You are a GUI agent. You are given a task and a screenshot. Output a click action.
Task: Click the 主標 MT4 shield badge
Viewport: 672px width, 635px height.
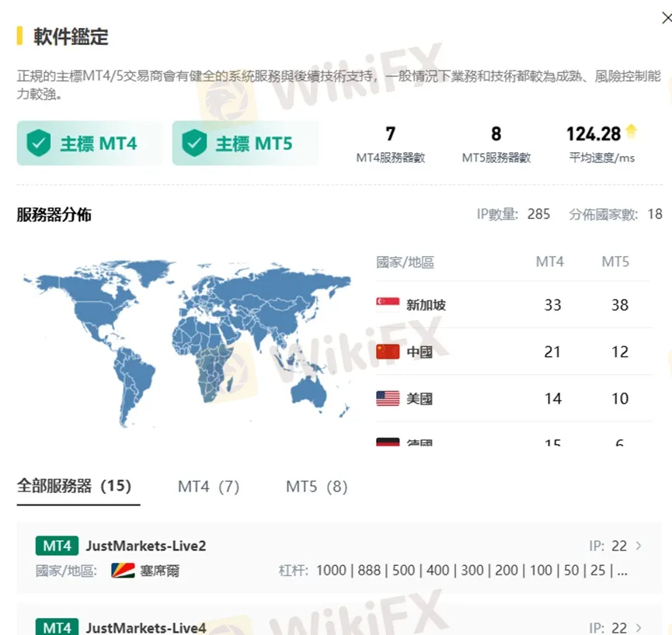click(90, 144)
